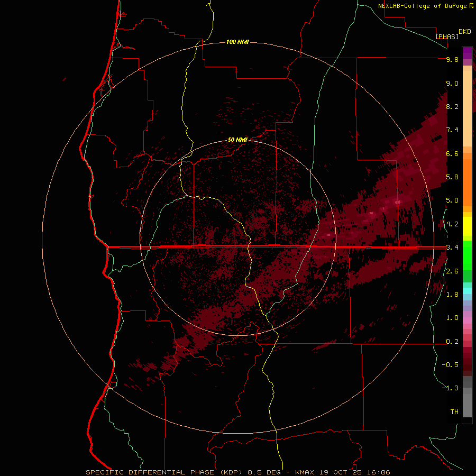Click the 7.4 value on the color scale
Image resolution: width=476 pixels, height=476 pixels.
click(452, 130)
